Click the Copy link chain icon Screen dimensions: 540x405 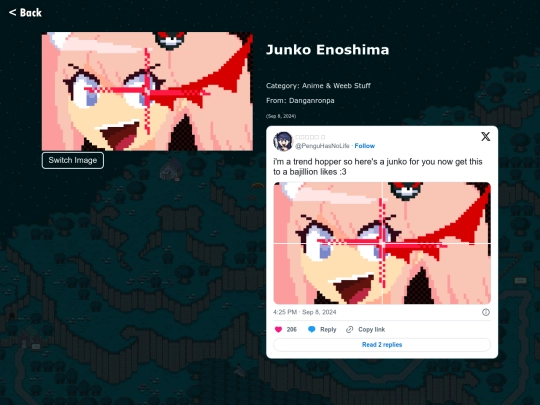[x=350, y=330]
